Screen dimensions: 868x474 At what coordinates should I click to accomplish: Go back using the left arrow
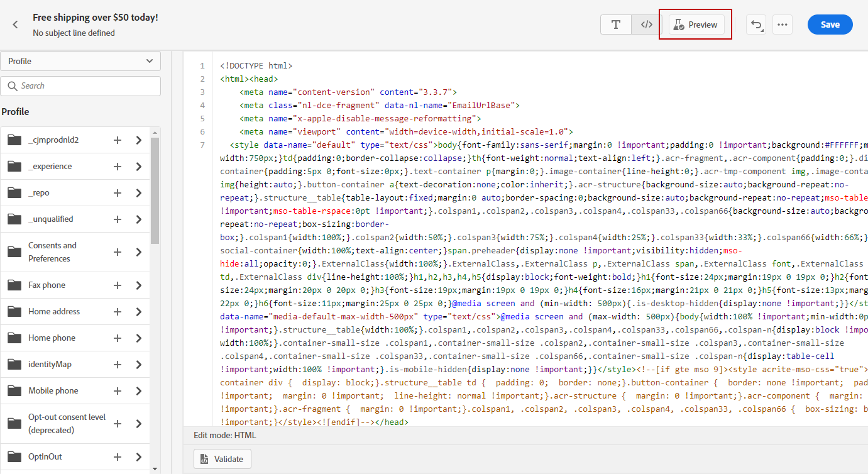pos(15,25)
